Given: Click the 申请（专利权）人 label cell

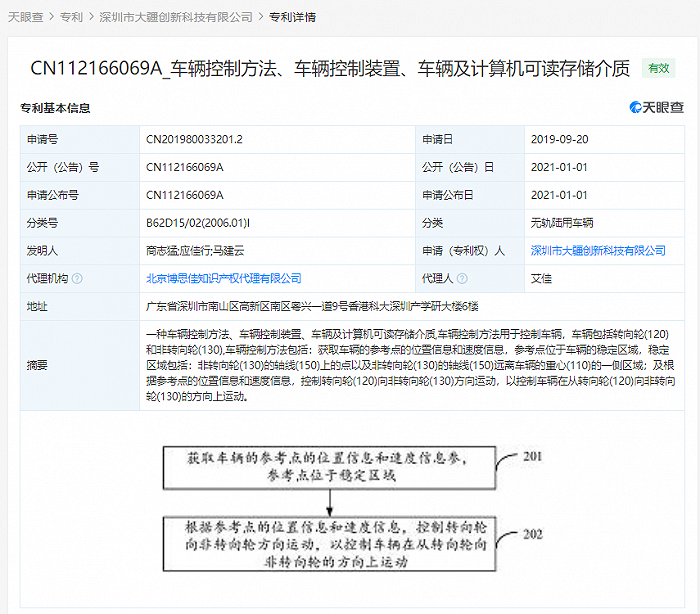Looking at the screenshot, I should [x=470, y=251].
